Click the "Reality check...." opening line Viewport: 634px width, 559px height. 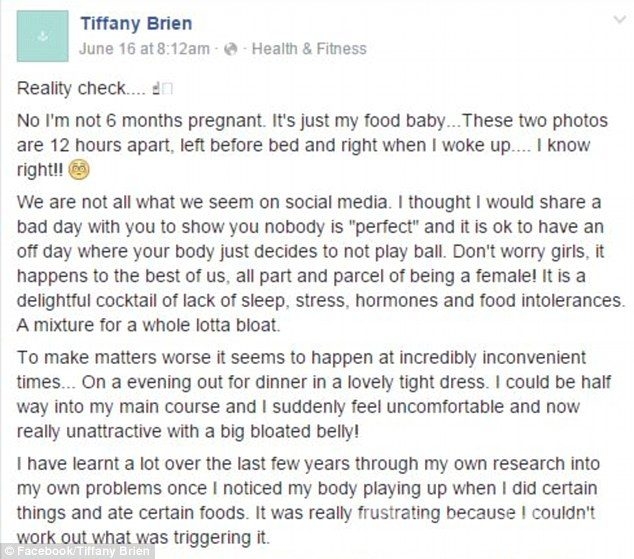[x=81, y=89]
